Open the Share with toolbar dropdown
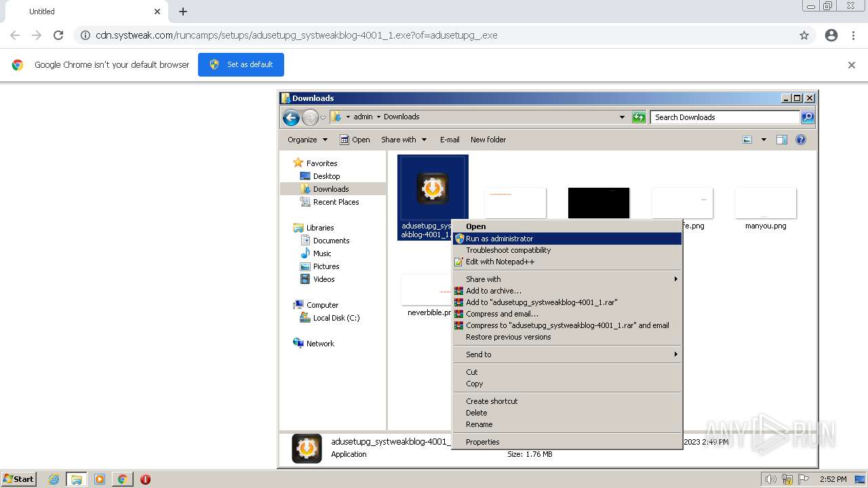 404,140
